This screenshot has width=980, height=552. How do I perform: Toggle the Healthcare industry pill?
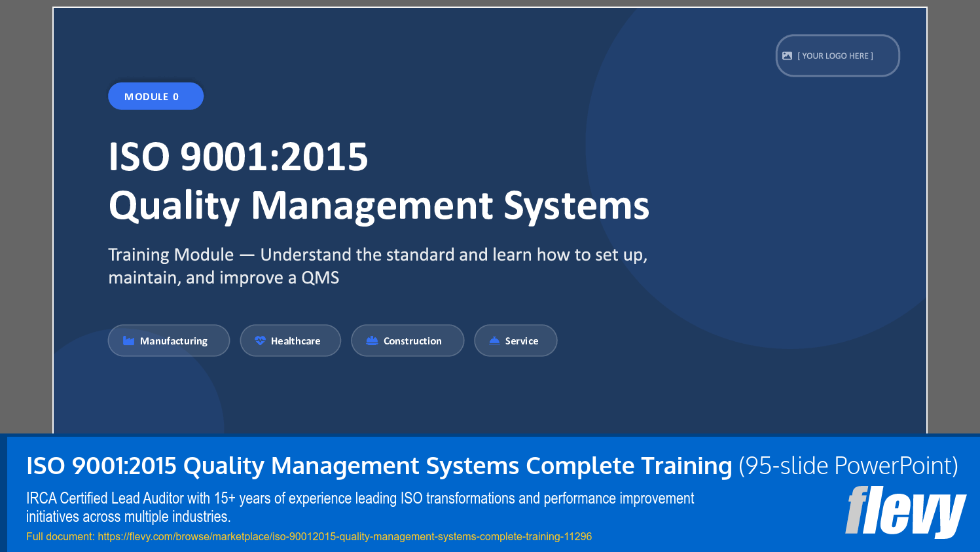tap(290, 340)
